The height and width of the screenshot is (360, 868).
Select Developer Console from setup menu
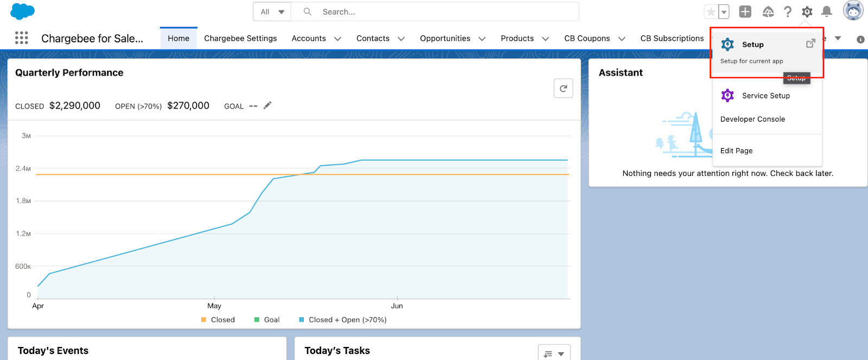(752, 119)
